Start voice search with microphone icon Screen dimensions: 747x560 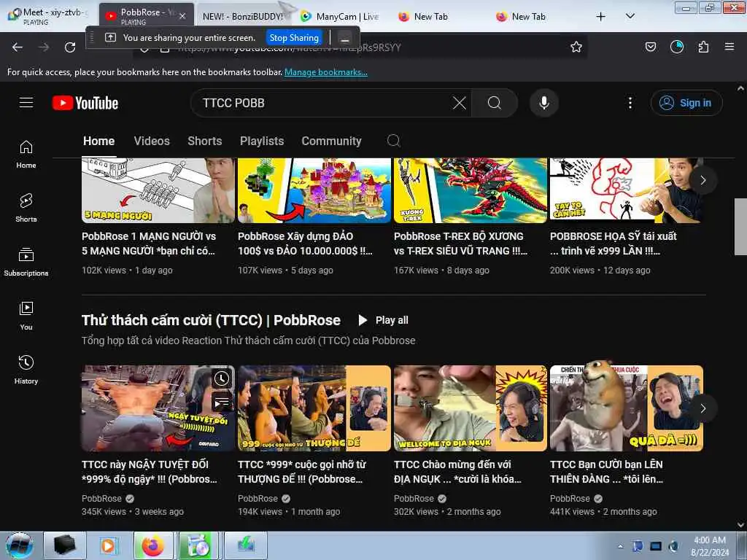click(x=543, y=103)
